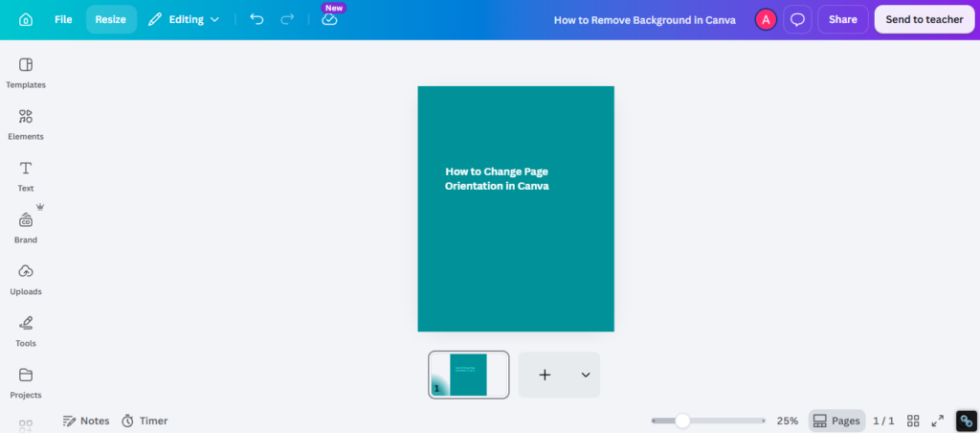This screenshot has width=980, height=433.
Task: Click the 1 / 1 page counter
Action: point(883,422)
